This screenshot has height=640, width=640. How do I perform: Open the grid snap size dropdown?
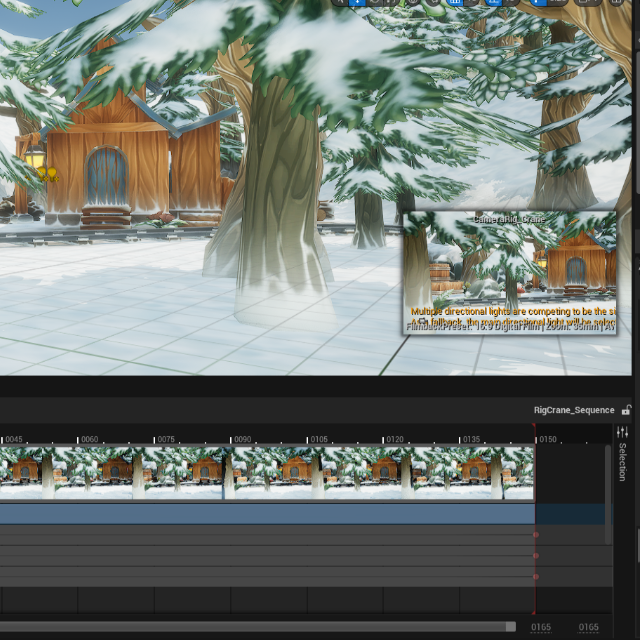pos(474,2)
